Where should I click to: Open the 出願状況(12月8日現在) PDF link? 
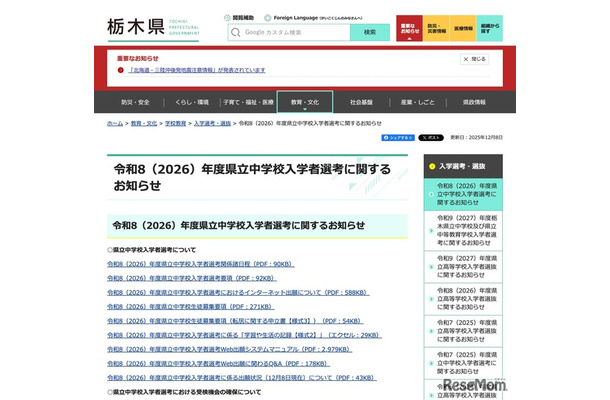click(x=242, y=378)
